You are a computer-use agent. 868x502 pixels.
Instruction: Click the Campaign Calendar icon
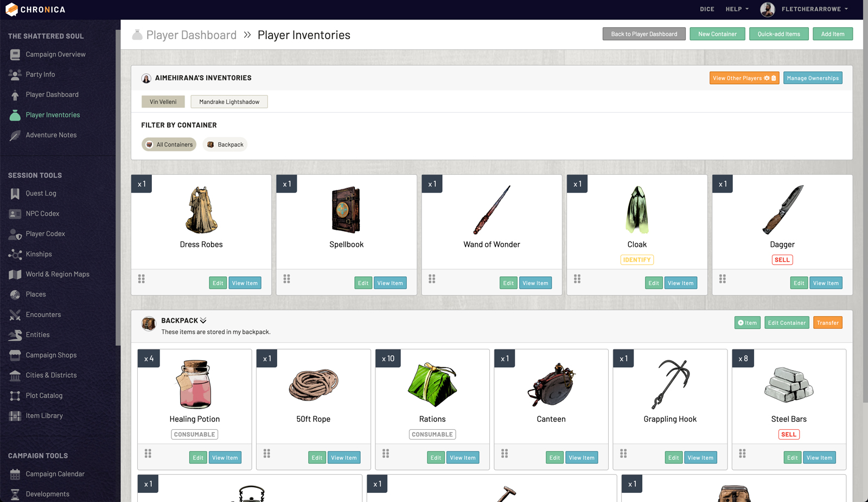(x=15, y=474)
